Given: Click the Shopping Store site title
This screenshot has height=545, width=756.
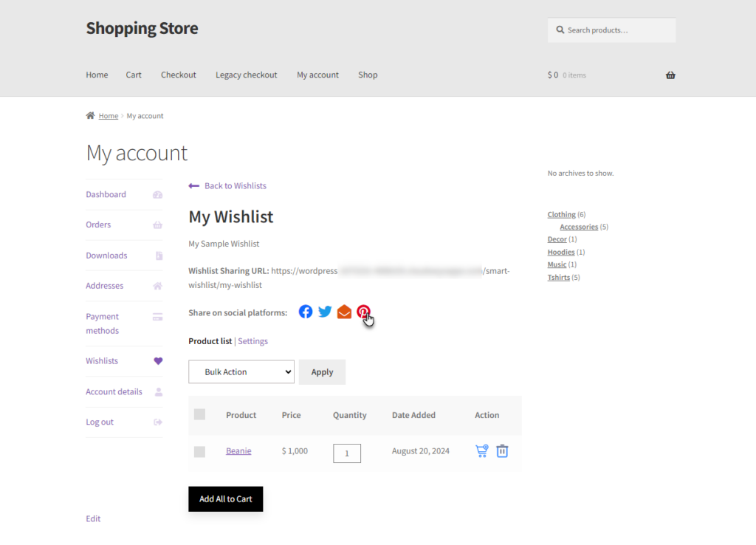Looking at the screenshot, I should tap(142, 29).
